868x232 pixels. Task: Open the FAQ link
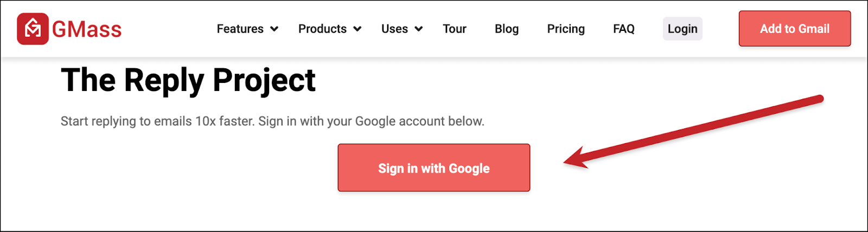(x=624, y=29)
